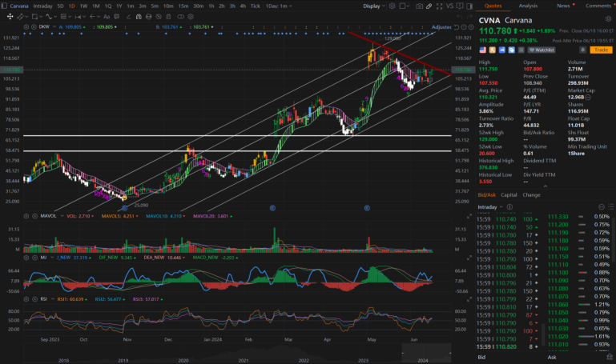
Task: Enable the magnet snap tool
Action: pos(139,17)
